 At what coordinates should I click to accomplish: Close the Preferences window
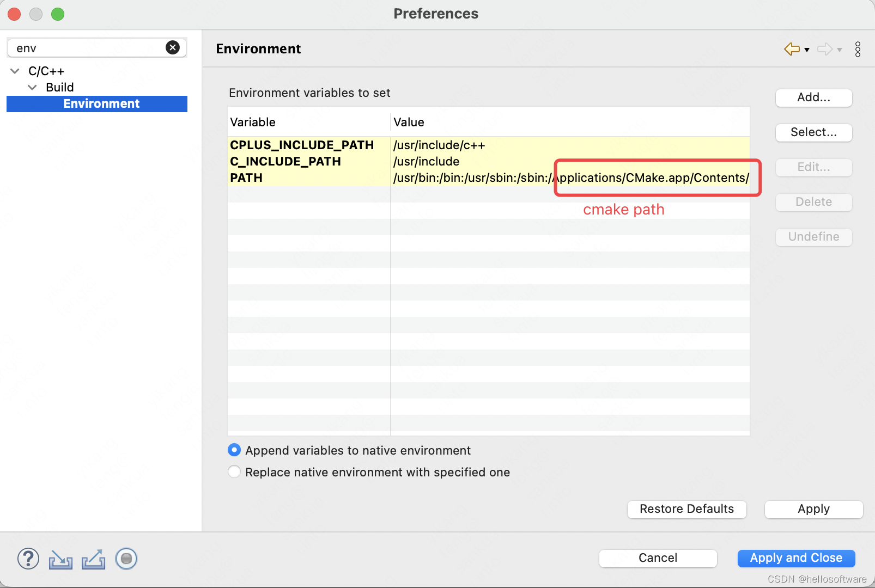pyautogui.click(x=14, y=14)
